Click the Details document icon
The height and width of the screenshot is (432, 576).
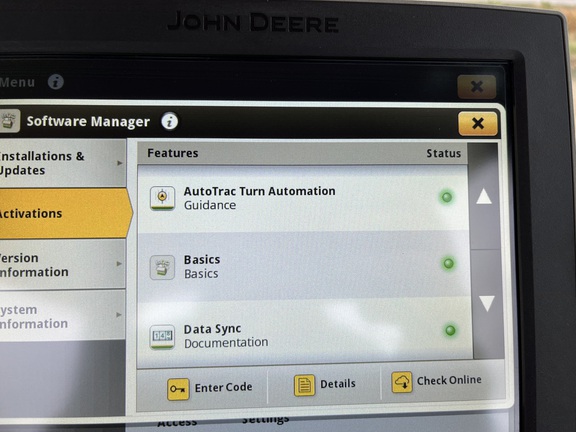[x=305, y=385]
